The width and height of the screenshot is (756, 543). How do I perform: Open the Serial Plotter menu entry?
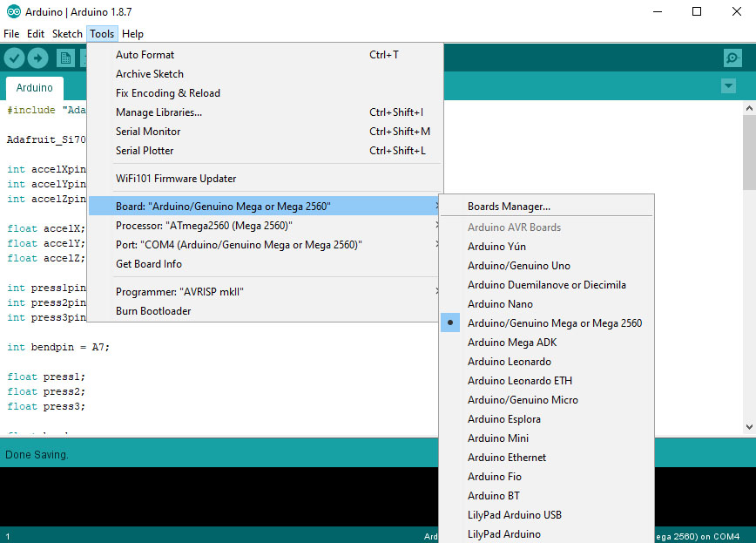pos(145,151)
